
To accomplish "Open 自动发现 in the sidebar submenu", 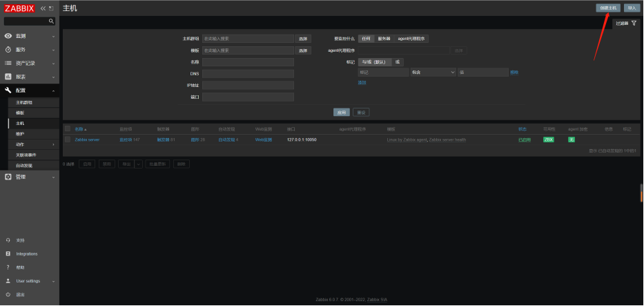I will (x=24, y=166).
